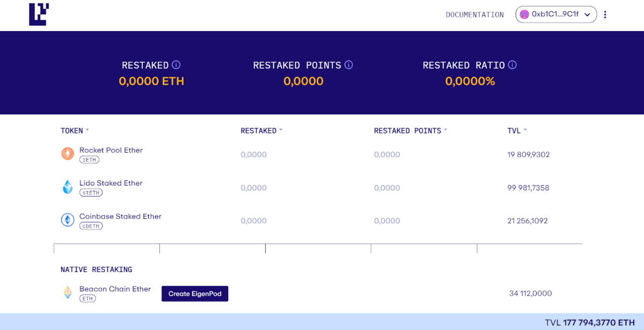Click the Beacon Chain Ether icon
Screen dimensions: 644x330
(68, 293)
